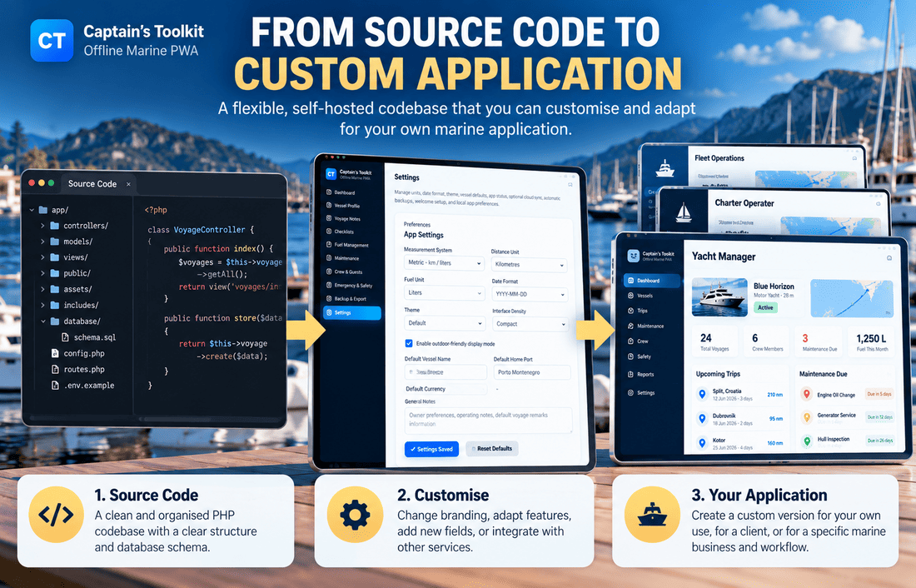The height and width of the screenshot is (588, 916).
Task: Collapse the database/ folder chevron
Action: tap(42, 321)
